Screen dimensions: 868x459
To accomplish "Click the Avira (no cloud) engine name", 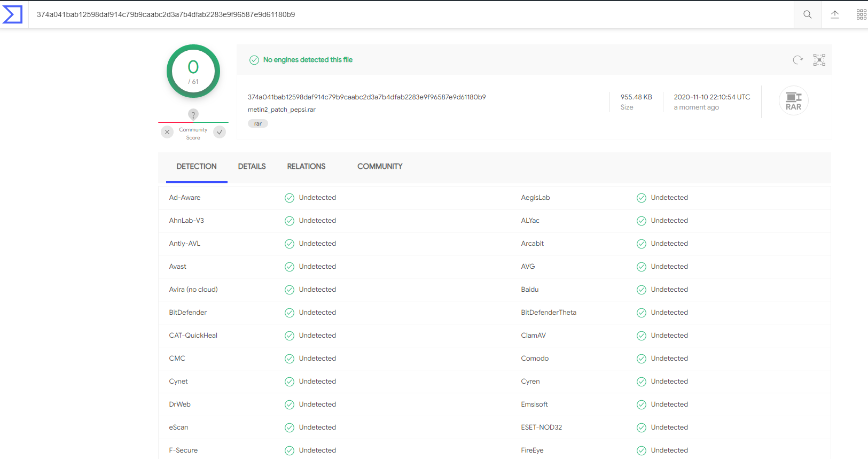I will point(193,290).
